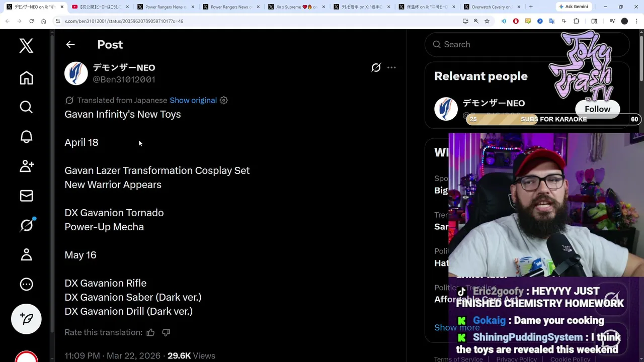Open the Chrome profile avatar
This screenshot has width=644, height=362.
(x=624, y=21)
